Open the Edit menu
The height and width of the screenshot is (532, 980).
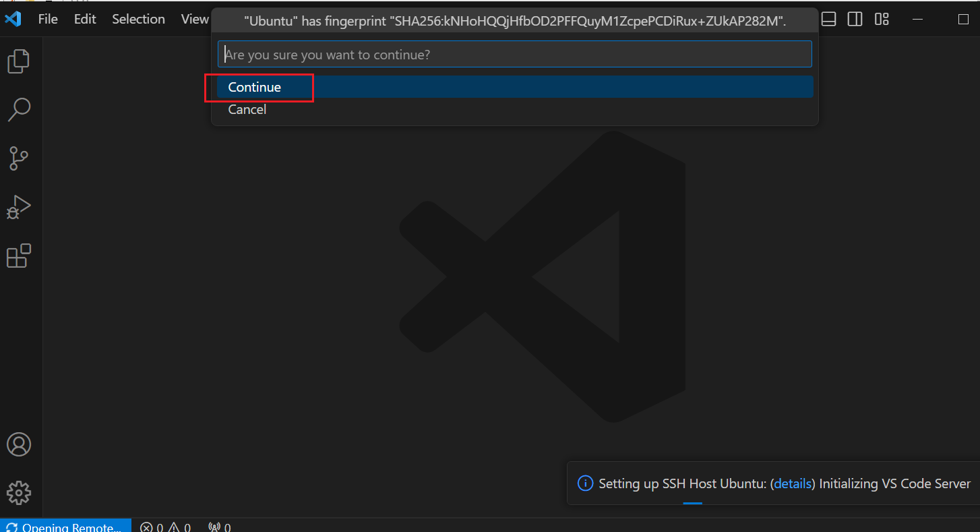pos(85,19)
